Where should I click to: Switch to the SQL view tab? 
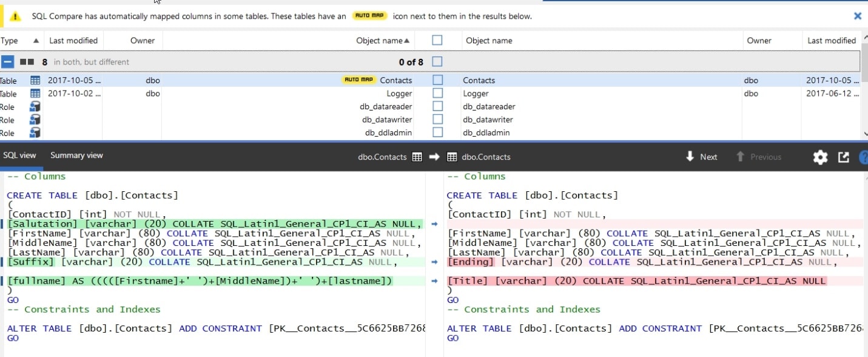point(19,155)
